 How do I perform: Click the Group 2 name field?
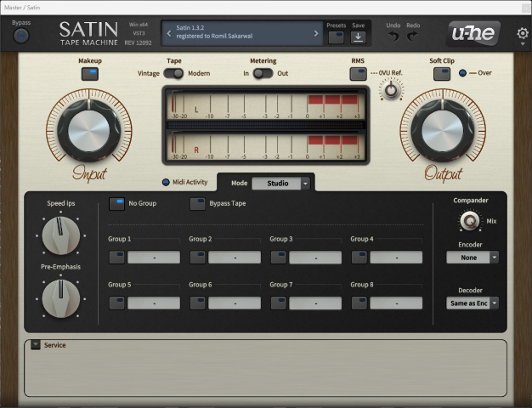tap(235, 258)
